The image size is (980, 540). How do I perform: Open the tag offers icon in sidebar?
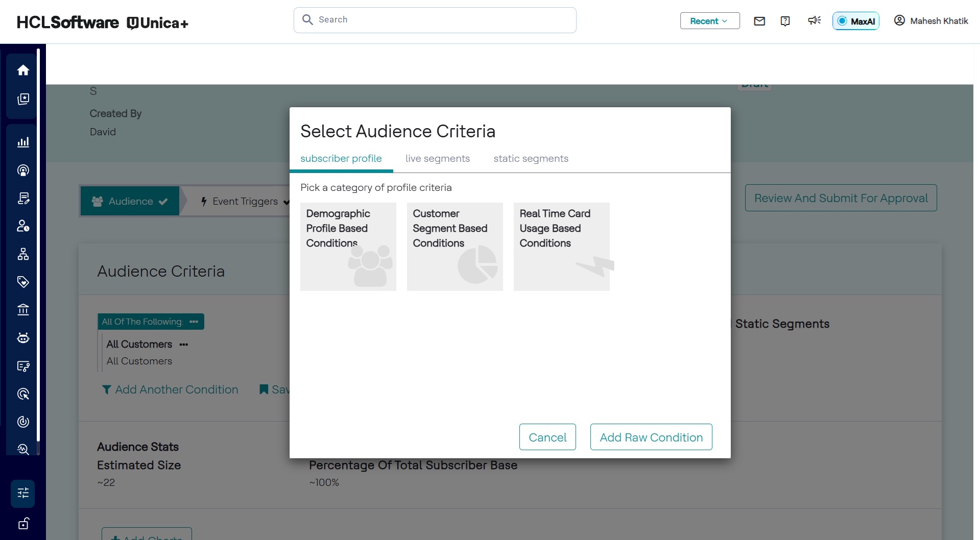[x=23, y=282]
